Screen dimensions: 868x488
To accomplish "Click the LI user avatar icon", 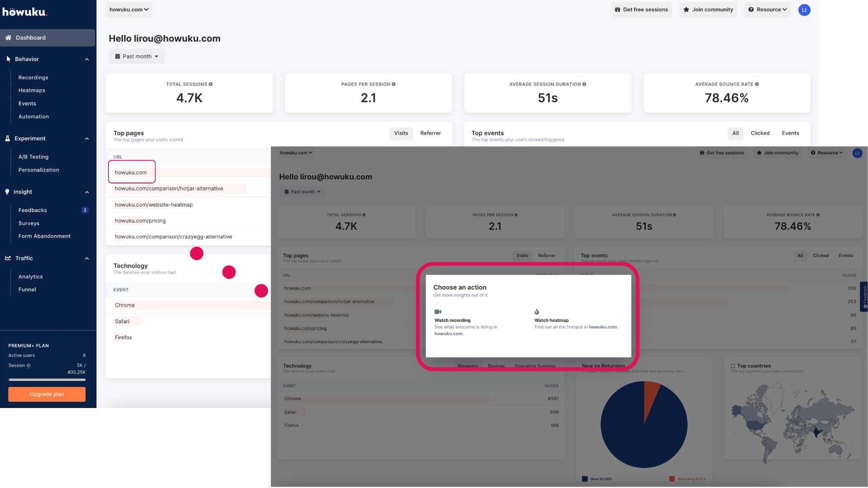I will 804,10.
